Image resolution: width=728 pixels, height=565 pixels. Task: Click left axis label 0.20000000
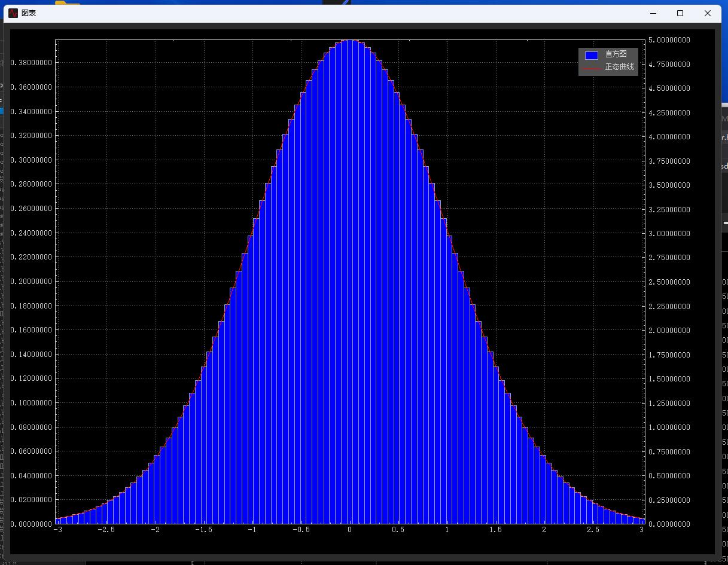31,282
